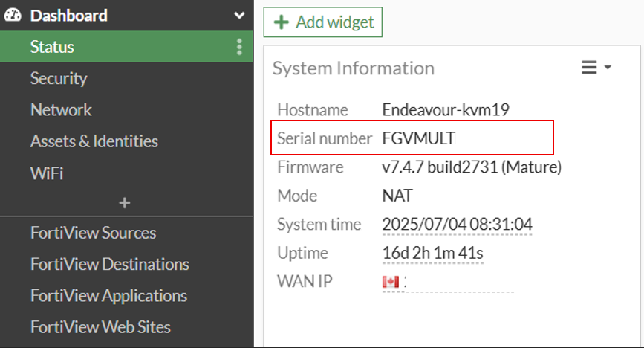Collapse the Dashboard section chevron
Viewport: 644px width, 348px height.
coord(239,16)
